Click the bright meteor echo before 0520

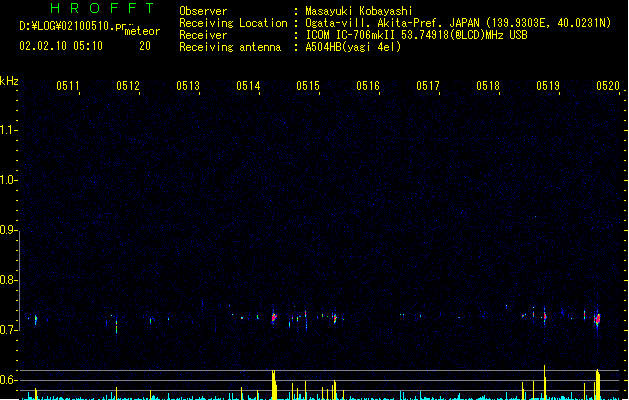(x=597, y=319)
